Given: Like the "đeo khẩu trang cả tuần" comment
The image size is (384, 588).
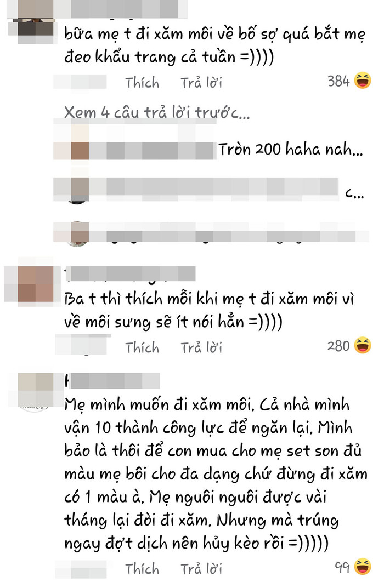Looking at the screenshot, I should pyautogui.click(x=142, y=83).
